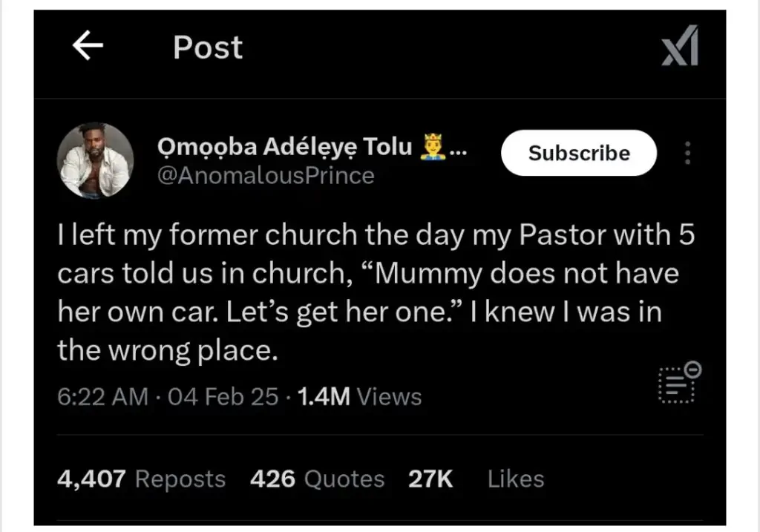See who gave the 27K Likes
The image size is (760, 532).
click(x=475, y=479)
